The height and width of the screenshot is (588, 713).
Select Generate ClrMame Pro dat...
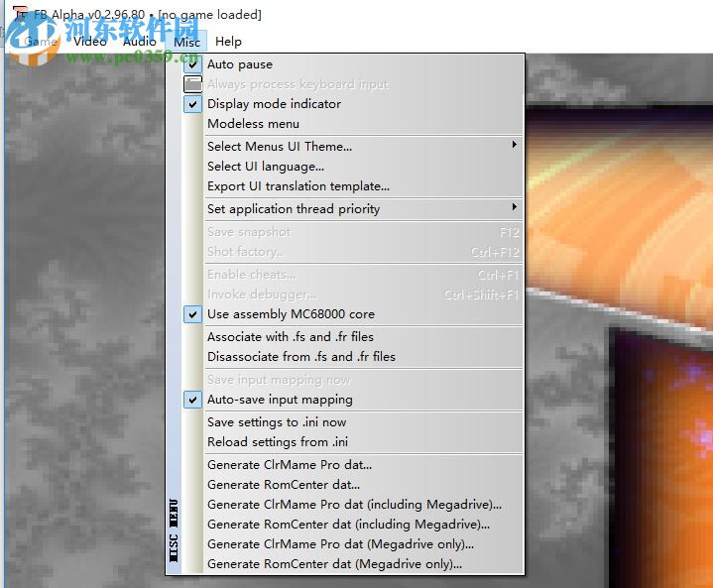point(352,465)
